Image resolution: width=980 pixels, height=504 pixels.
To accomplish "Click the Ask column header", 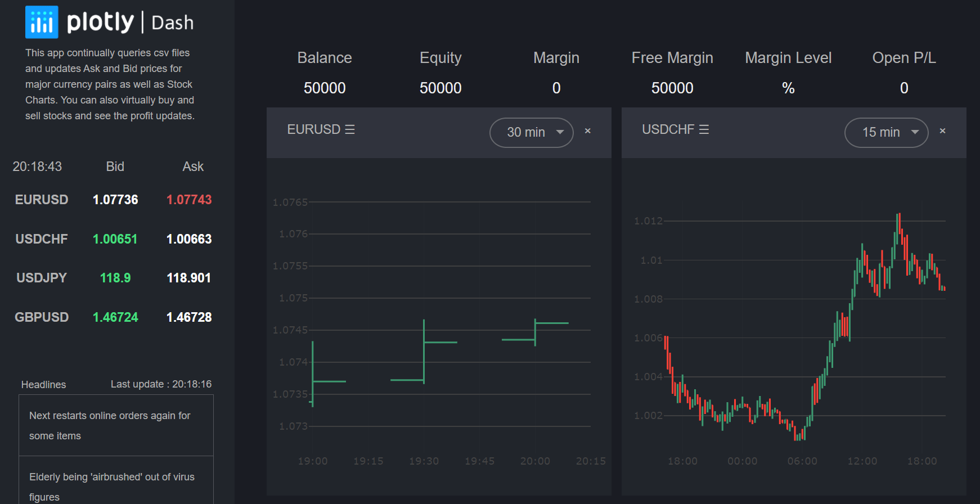I will pyautogui.click(x=193, y=166).
